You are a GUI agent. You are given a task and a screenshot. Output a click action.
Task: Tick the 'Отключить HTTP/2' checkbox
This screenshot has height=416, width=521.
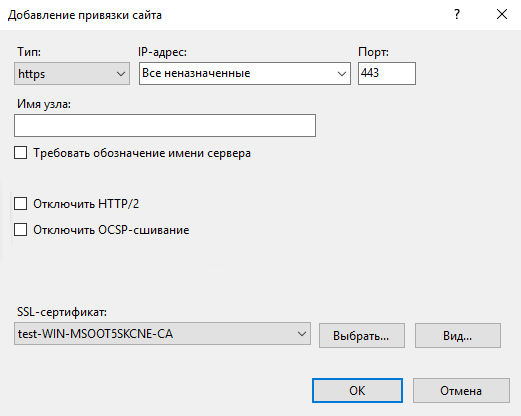click(21, 203)
